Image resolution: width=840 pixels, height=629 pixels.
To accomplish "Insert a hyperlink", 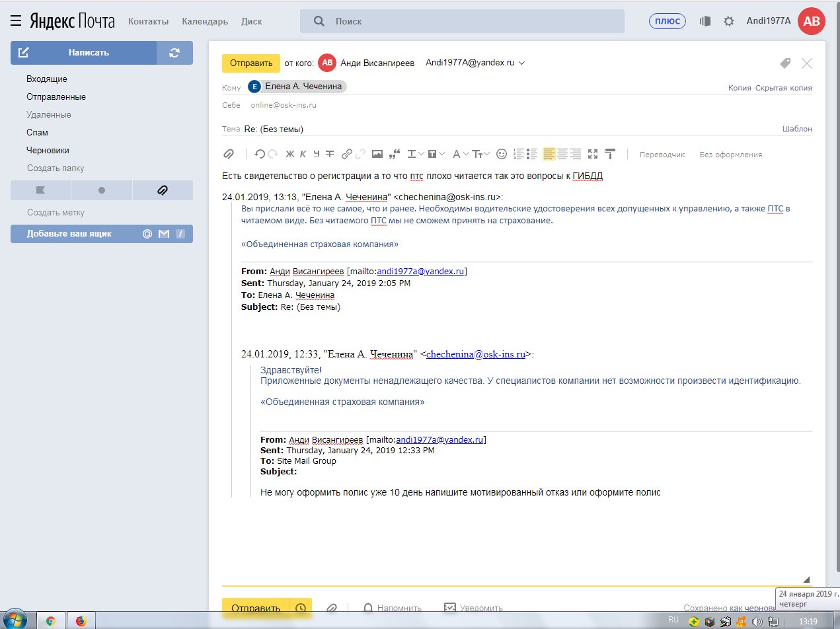I will coord(346,154).
